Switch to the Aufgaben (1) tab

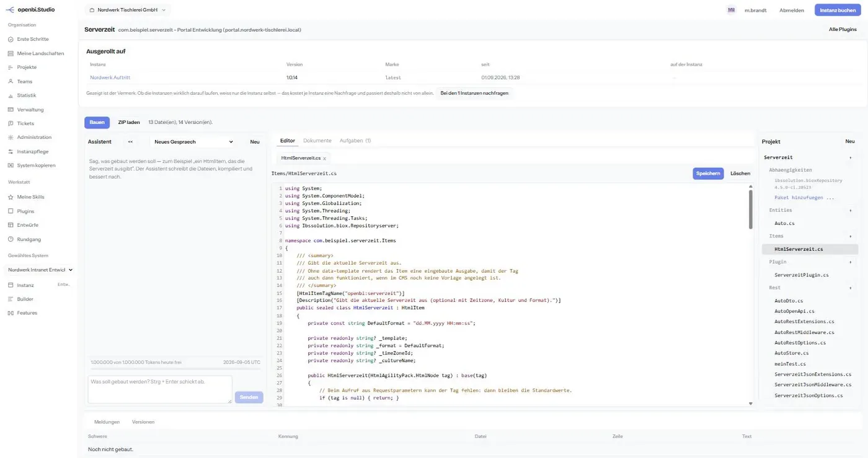(x=355, y=141)
